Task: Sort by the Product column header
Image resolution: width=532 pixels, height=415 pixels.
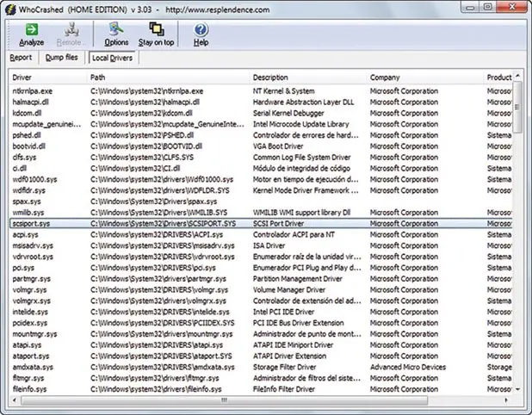Action: pos(498,77)
